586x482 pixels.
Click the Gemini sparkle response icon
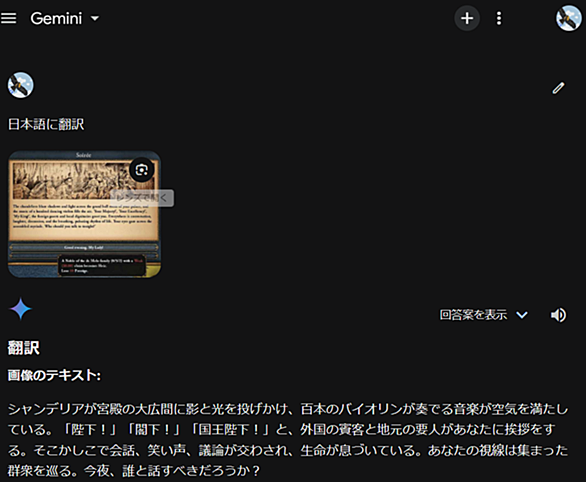20,309
